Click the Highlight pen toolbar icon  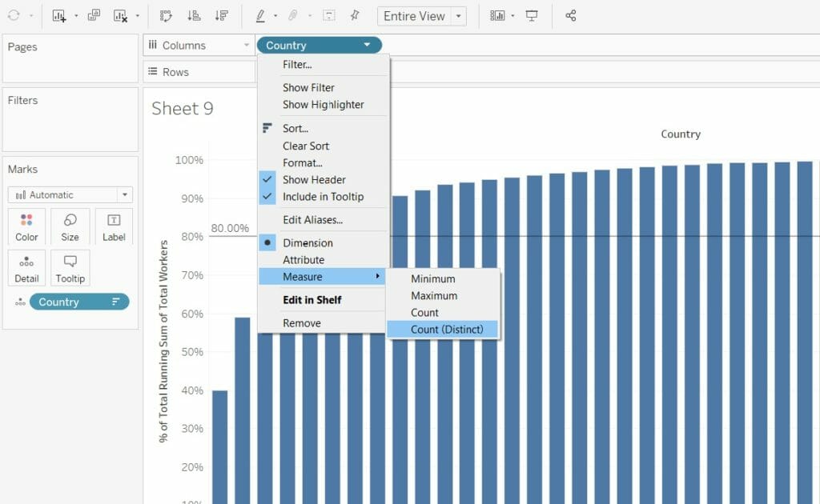point(260,16)
